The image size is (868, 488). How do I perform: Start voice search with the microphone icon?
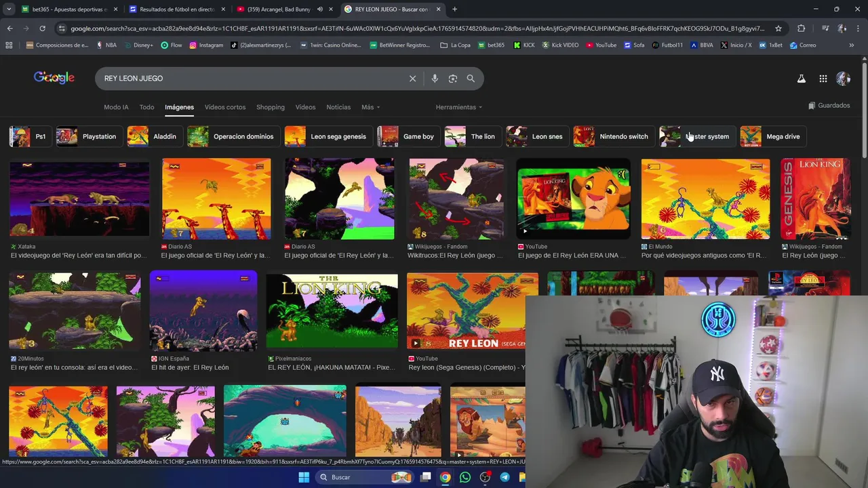point(435,79)
